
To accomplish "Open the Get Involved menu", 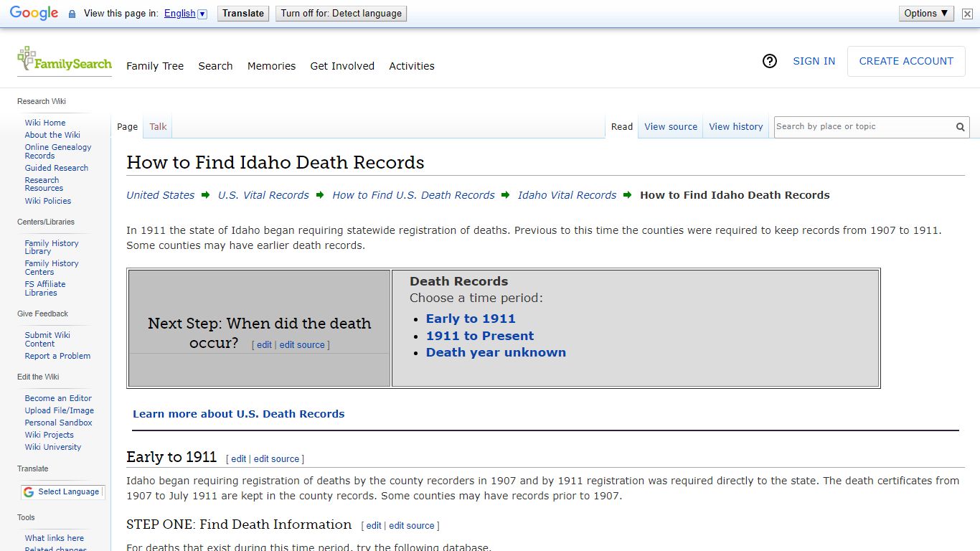I will pos(342,66).
